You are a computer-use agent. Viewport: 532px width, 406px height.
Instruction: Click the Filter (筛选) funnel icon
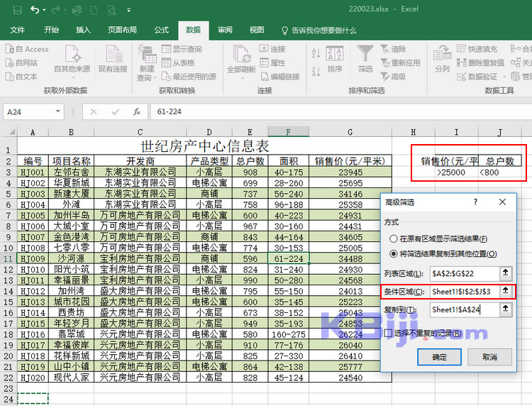pos(365,59)
